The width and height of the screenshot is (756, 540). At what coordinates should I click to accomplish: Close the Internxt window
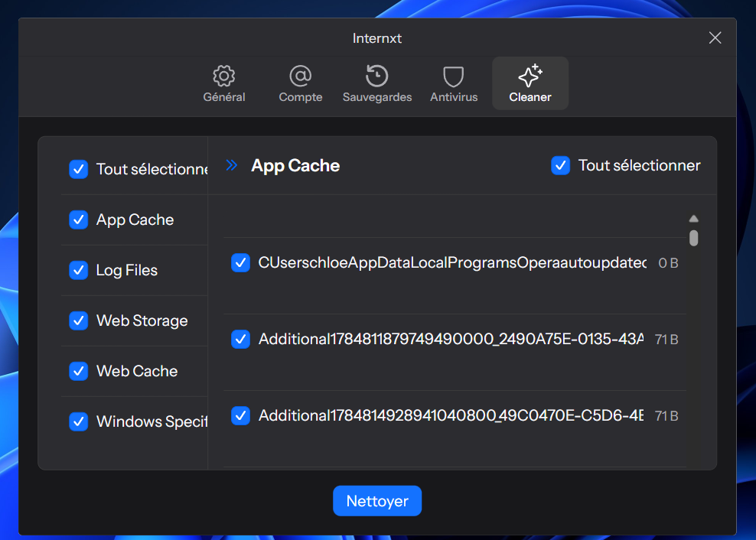[715, 37]
